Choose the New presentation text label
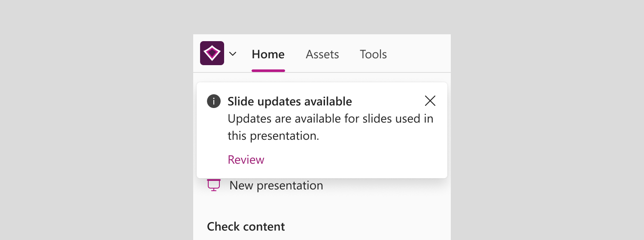644x240 pixels. [276, 186]
